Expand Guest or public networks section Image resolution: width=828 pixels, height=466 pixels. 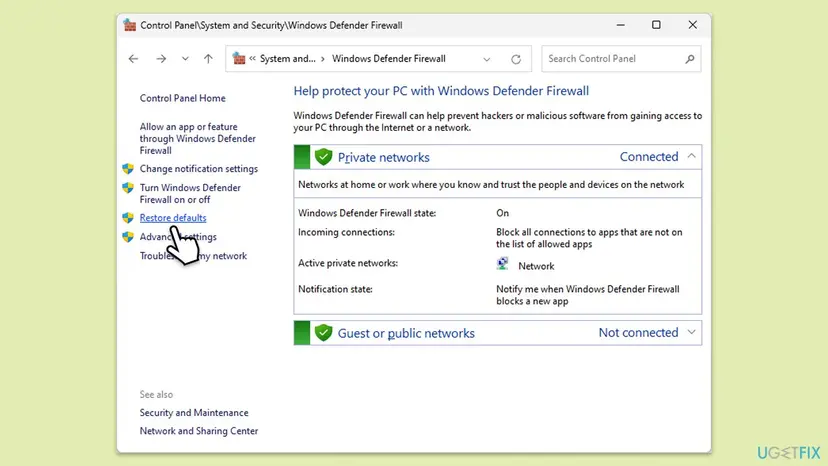coord(691,332)
